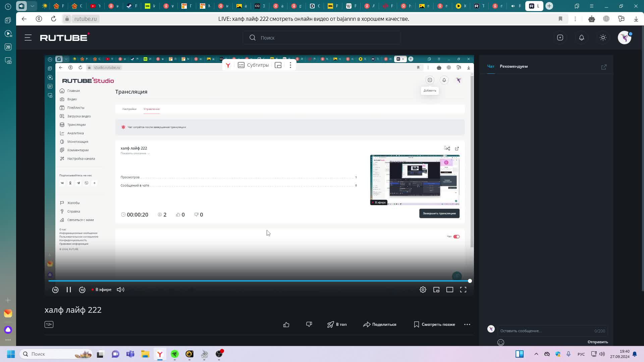644x362 pixels.
Task: Enable picture-in-picture in player controls
Action: point(436,290)
